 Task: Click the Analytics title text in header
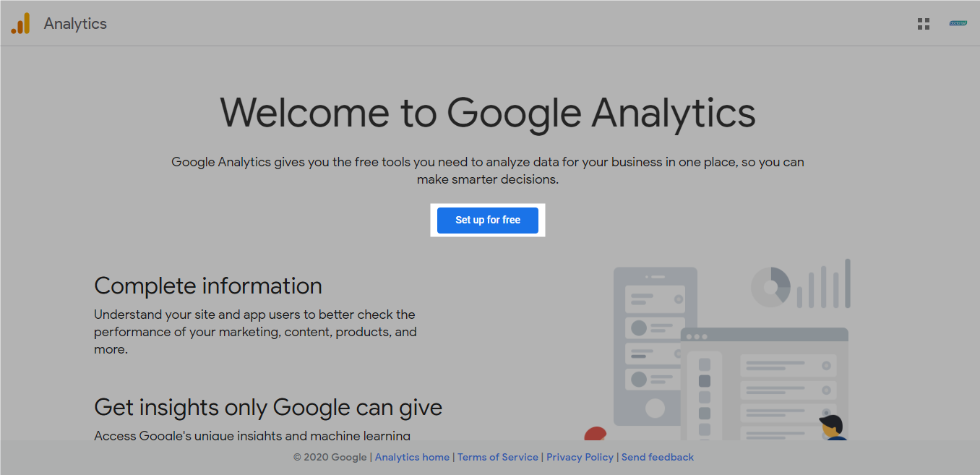coord(75,24)
